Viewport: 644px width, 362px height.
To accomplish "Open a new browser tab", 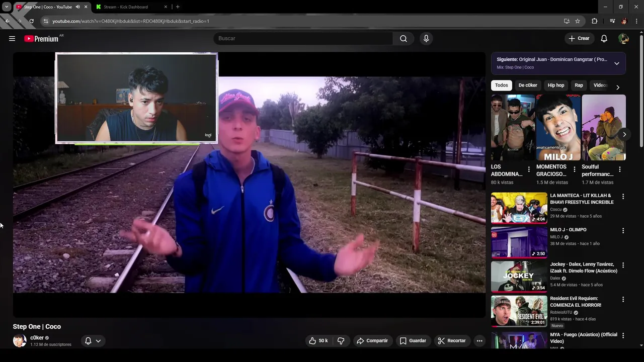I will tap(178, 7).
